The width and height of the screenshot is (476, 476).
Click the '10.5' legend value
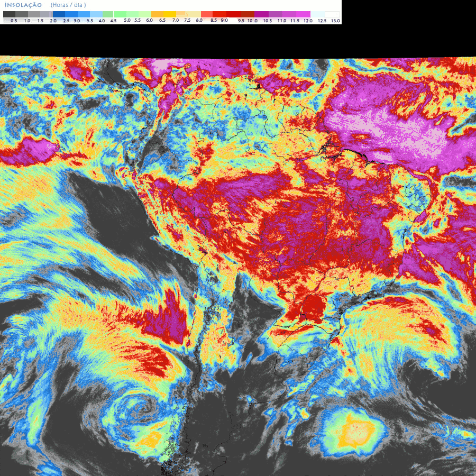[x=268, y=21]
